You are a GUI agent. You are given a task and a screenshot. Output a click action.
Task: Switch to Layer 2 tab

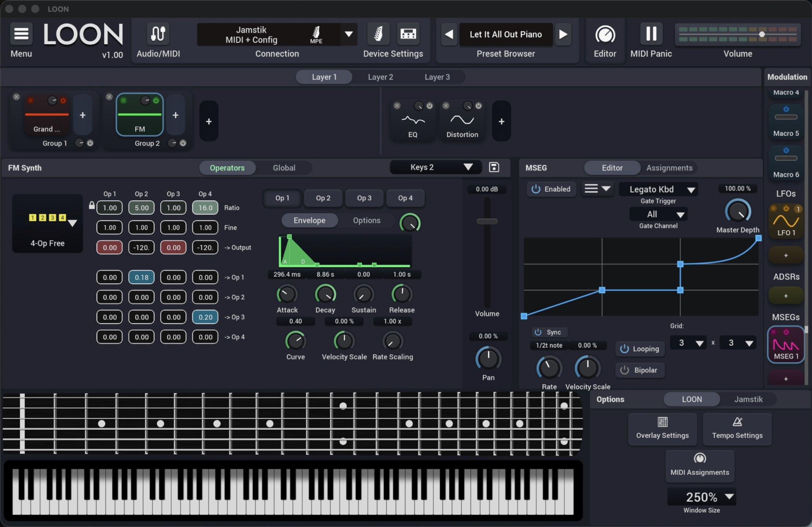tap(380, 77)
